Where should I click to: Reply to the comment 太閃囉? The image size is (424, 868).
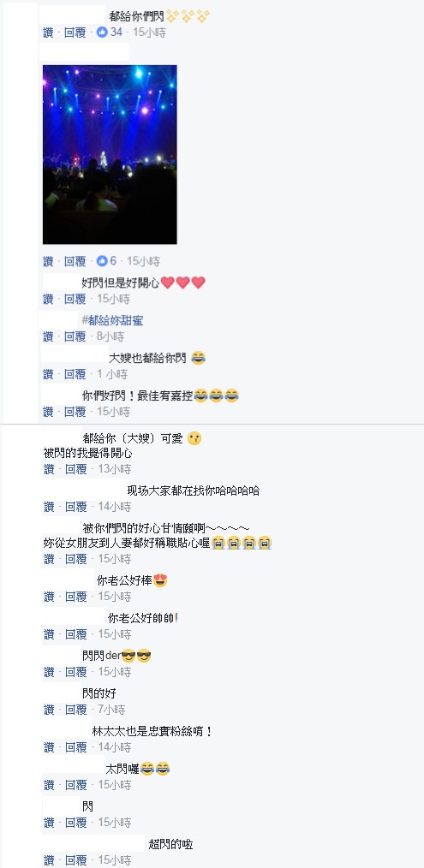[75, 785]
